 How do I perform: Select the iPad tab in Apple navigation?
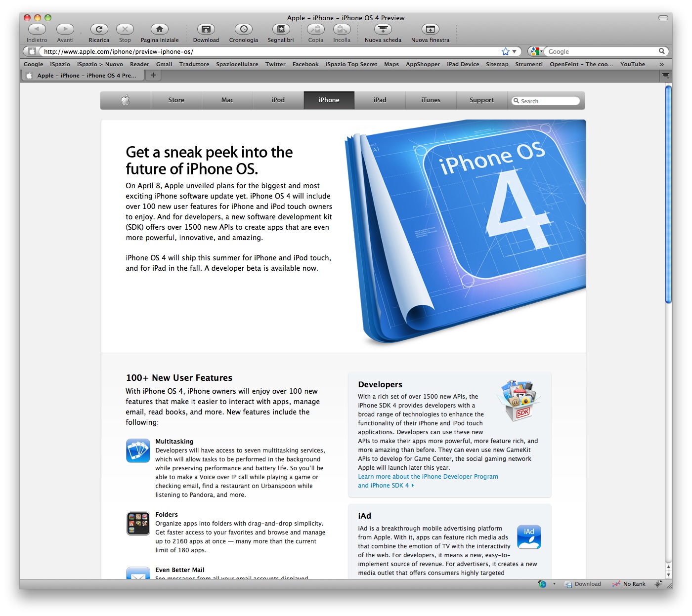[380, 100]
